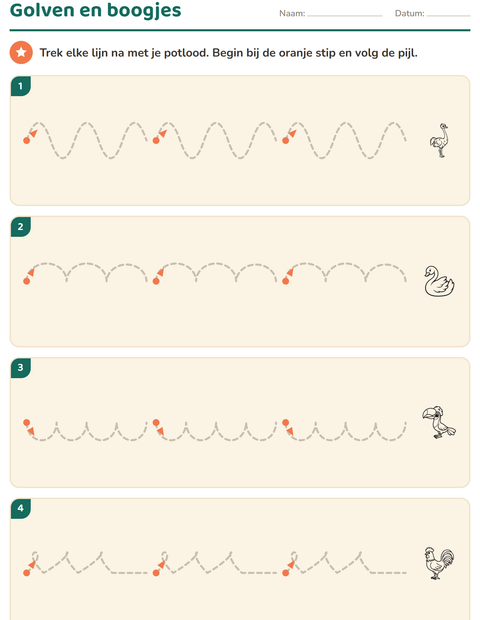
Task: Click the Naam input line
Action: click(x=345, y=15)
